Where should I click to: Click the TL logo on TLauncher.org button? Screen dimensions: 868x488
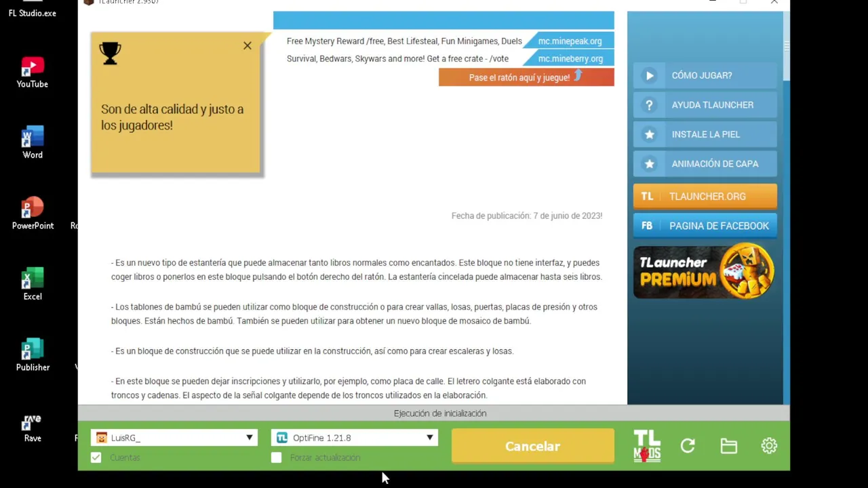647,197
